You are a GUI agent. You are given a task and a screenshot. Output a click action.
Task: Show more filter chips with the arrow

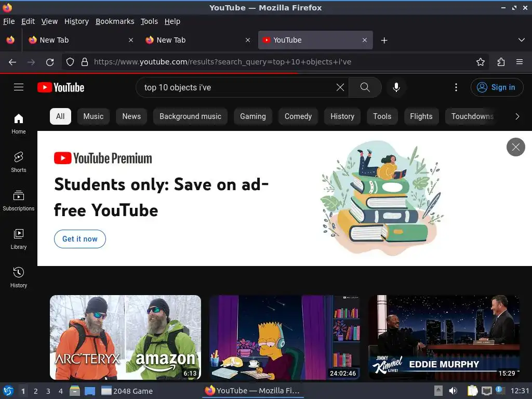tap(517, 116)
